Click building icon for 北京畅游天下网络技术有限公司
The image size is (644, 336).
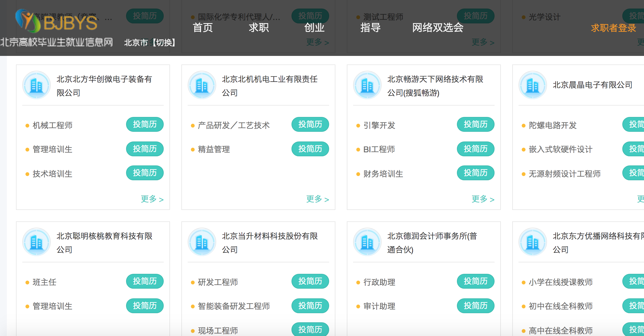(367, 85)
